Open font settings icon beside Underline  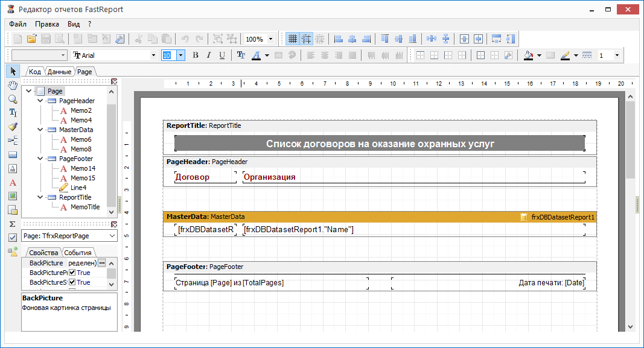(x=241, y=55)
